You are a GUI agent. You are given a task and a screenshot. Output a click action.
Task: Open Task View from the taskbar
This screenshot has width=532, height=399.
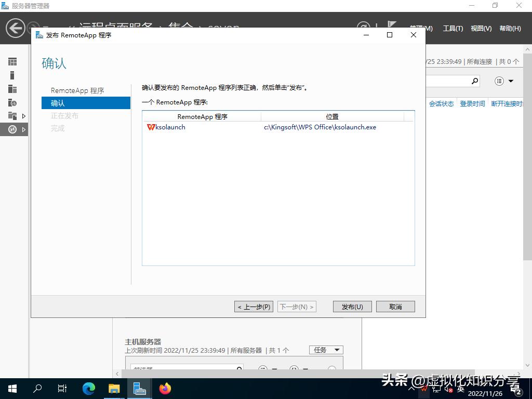point(62,388)
